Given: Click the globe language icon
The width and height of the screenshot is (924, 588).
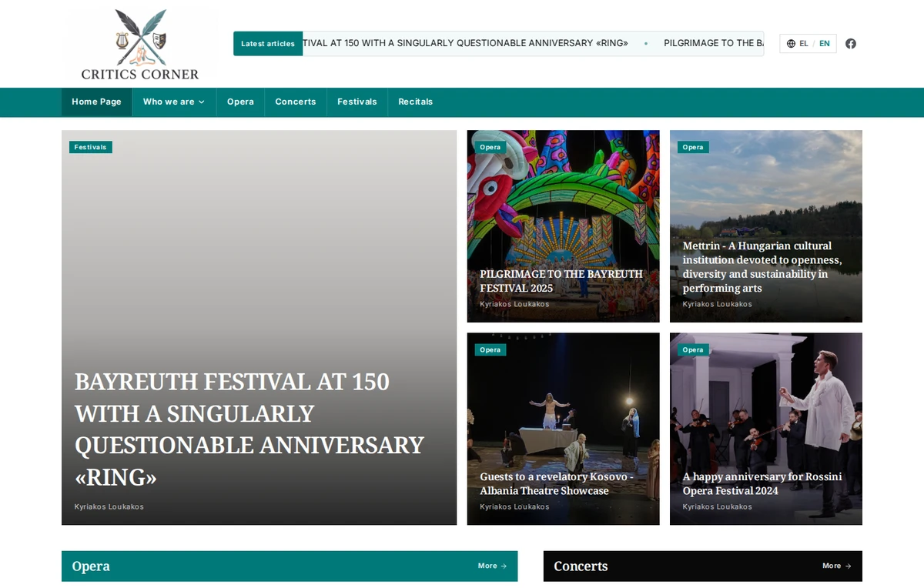Looking at the screenshot, I should tap(791, 44).
